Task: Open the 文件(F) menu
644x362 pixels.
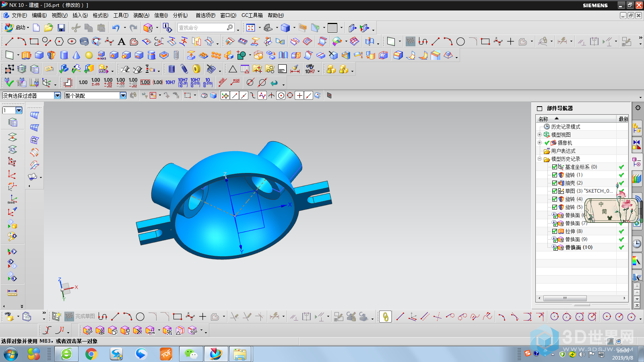Action: (19, 15)
